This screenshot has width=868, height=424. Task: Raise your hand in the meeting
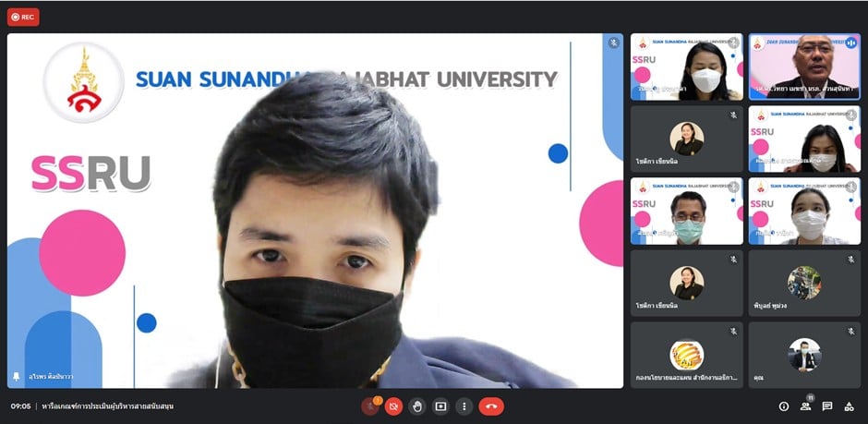click(x=417, y=406)
